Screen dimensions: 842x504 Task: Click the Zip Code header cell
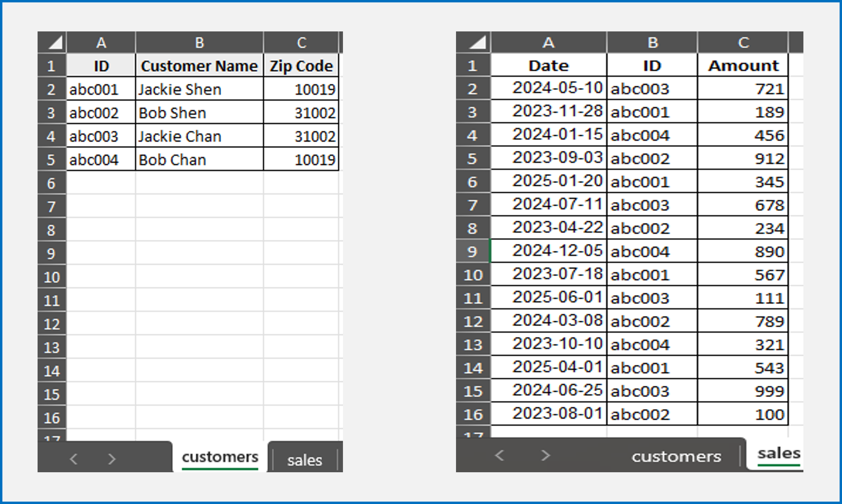click(301, 66)
